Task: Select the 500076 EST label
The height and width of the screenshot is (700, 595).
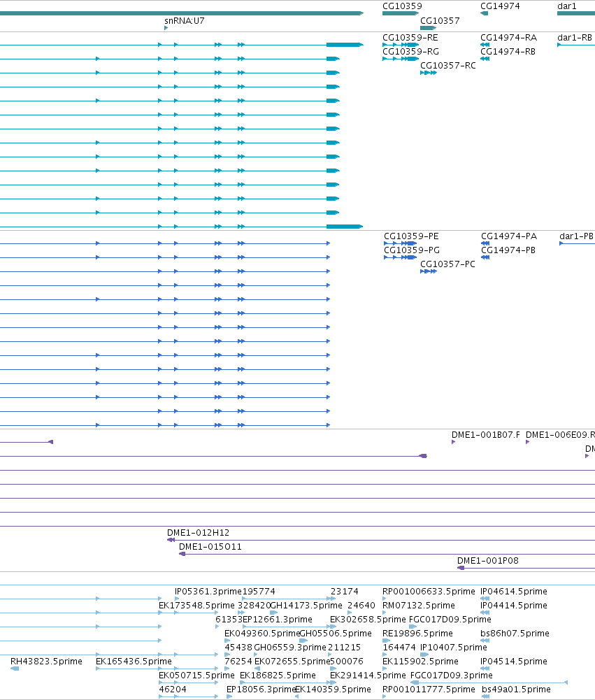Action: point(347,662)
